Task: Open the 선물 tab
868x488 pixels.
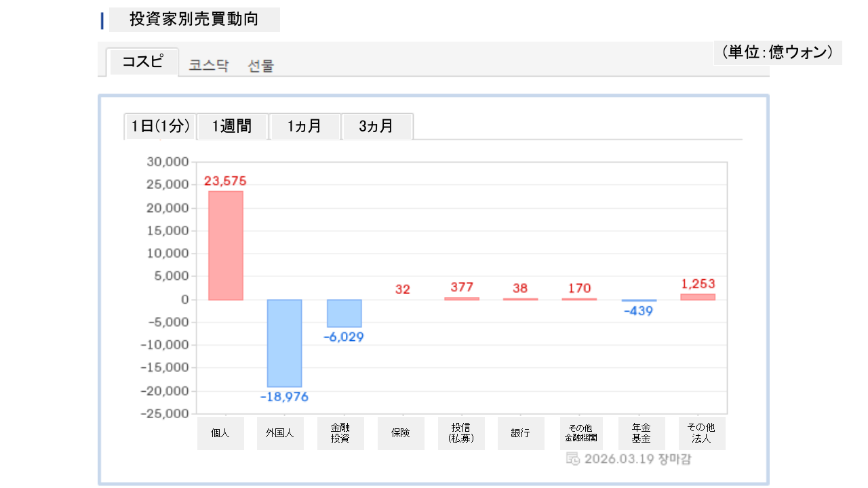Action: (x=261, y=66)
